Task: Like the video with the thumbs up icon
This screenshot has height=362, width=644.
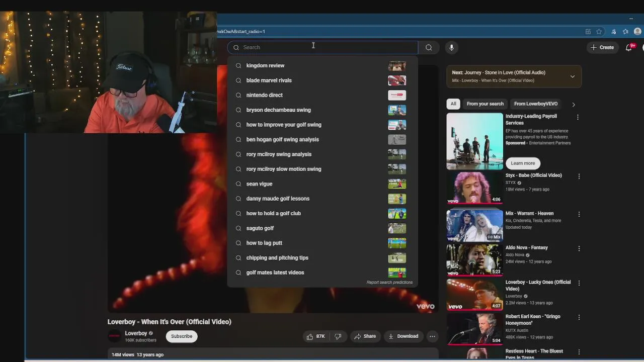Action: click(x=315, y=336)
